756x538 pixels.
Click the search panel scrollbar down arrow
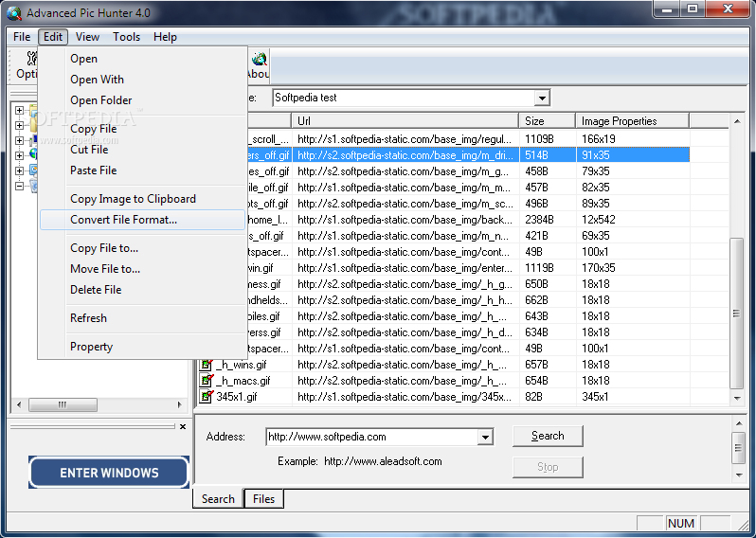click(x=739, y=475)
